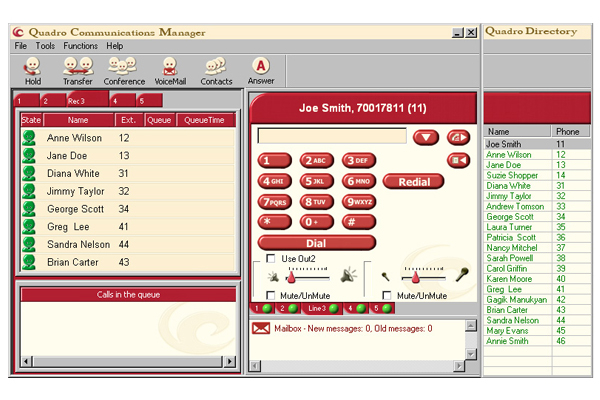This screenshot has width=600, height=400.
Task: Click Anne Wilson's green status icon
Action: pyautogui.click(x=29, y=138)
